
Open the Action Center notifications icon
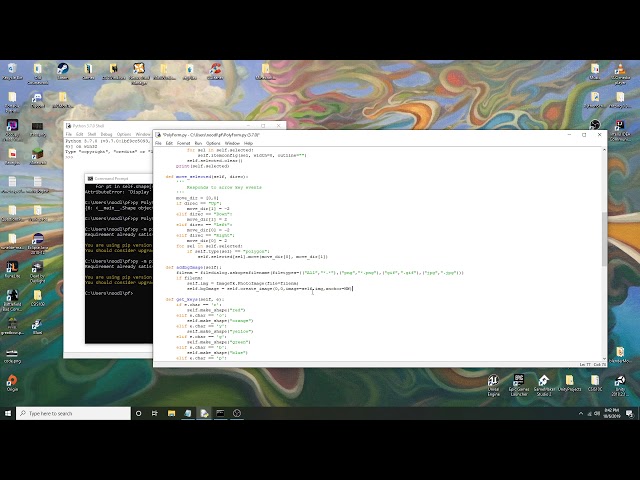(630, 413)
